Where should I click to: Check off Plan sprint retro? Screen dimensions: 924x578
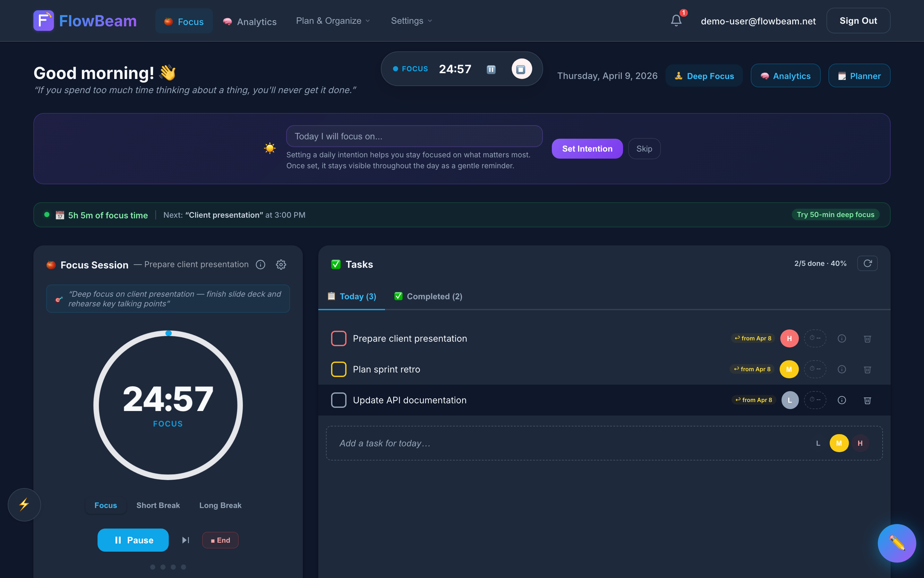[x=339, y=369]
